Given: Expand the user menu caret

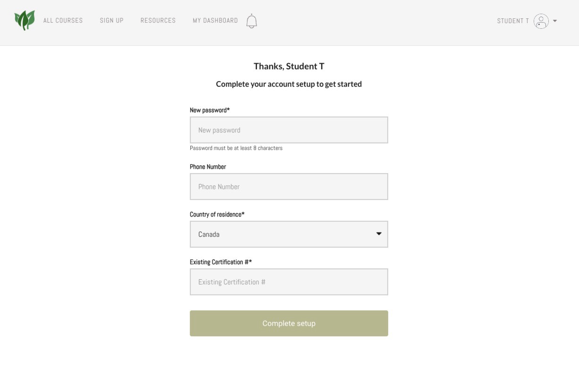Looking at the screenshot, I should pyautogui.click(x=555, y=21).
